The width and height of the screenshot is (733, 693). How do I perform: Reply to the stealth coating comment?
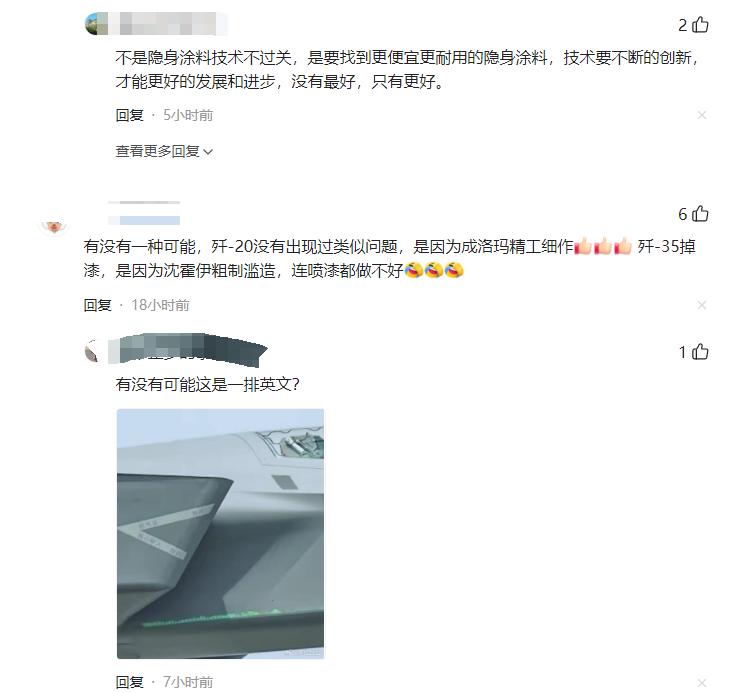129,115
